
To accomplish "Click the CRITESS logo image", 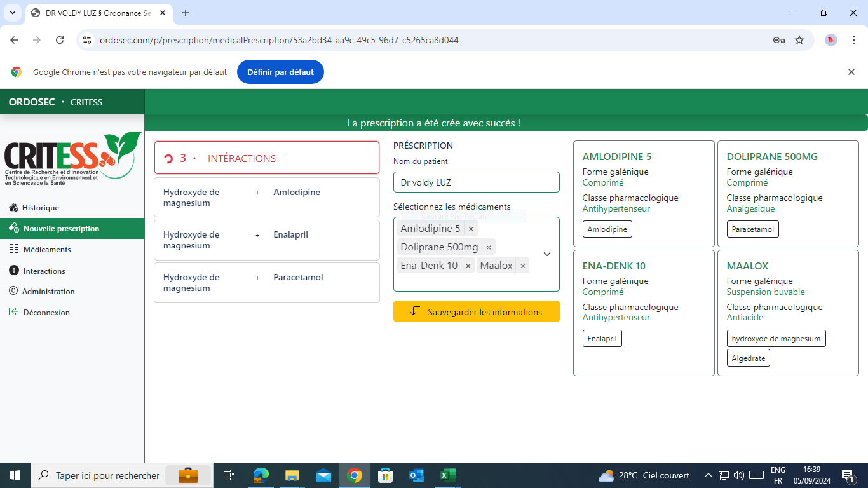I will click(x=72, y=158).
